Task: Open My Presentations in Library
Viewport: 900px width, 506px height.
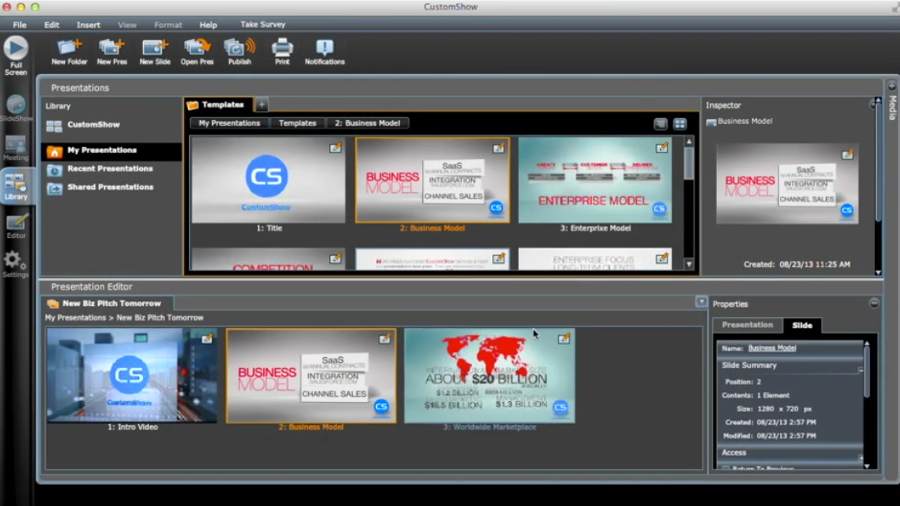Action: [112, 151]
